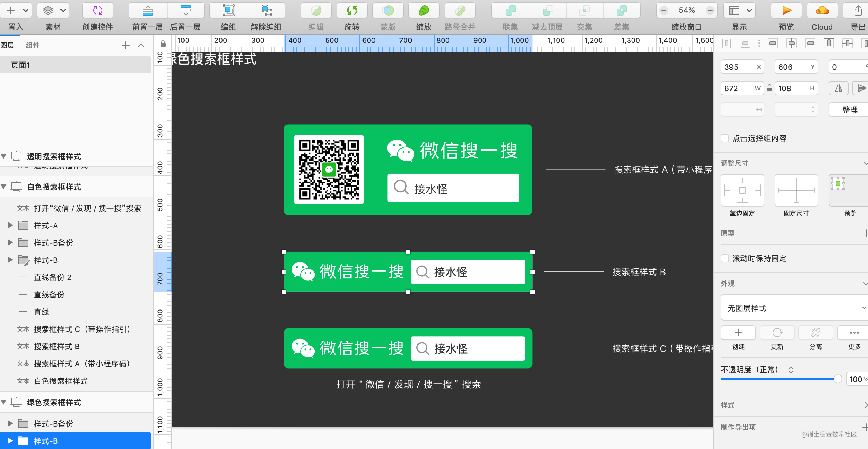
Task: Adjust the opacity slider handle
Action: point(838,379)
